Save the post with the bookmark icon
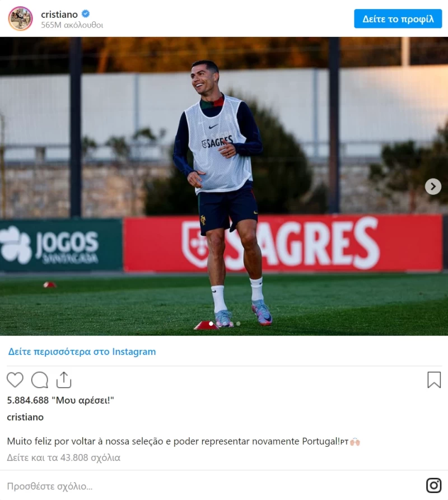This screenshot has width=448, height=500. click(x=434, y=380)
